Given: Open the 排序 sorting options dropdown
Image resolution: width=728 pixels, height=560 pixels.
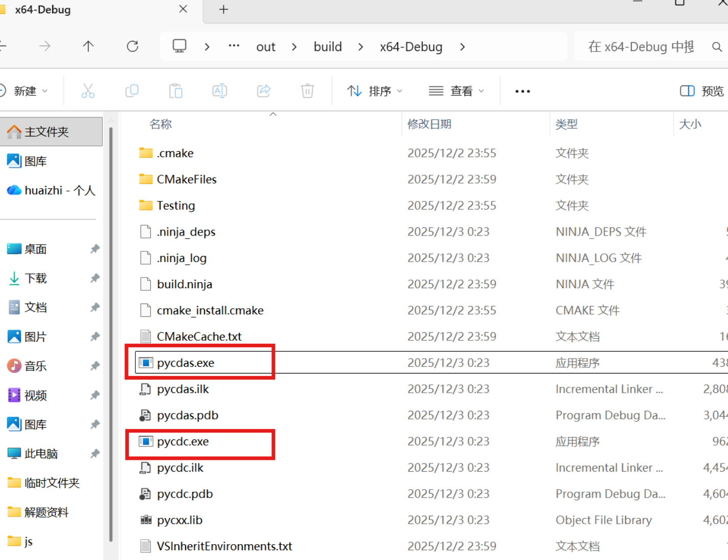Looking at the screenshot, I should tap(375, 90).
